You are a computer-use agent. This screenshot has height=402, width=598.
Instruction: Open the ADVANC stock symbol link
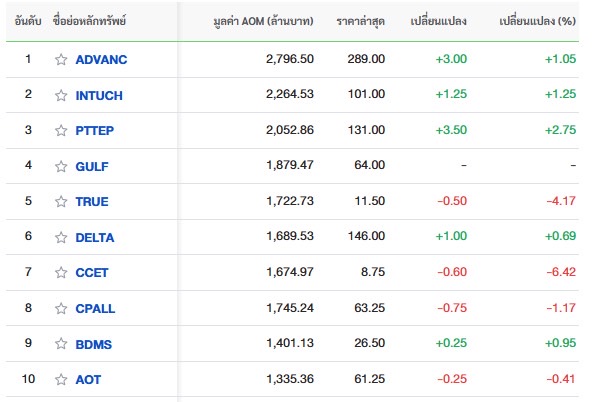pos(101,59)
